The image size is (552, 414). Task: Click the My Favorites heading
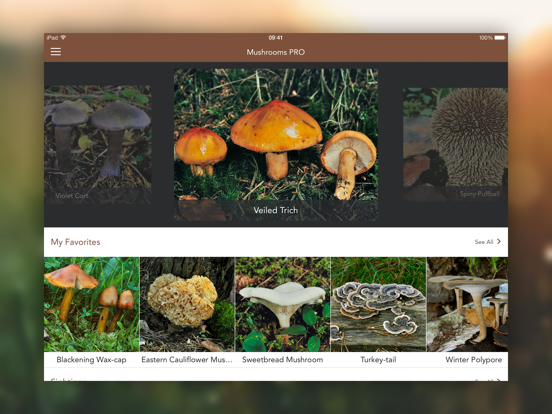click(x=75, y=242)
